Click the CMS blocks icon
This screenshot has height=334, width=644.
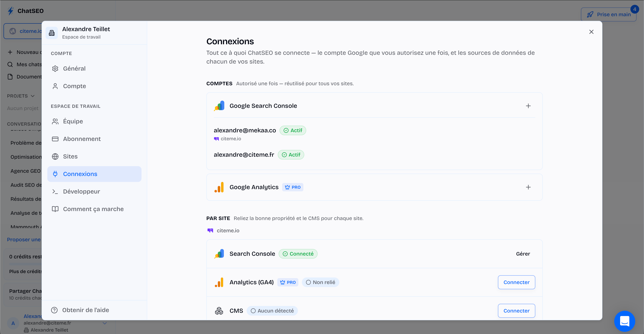pyautogui.click(x=219, y=311)
